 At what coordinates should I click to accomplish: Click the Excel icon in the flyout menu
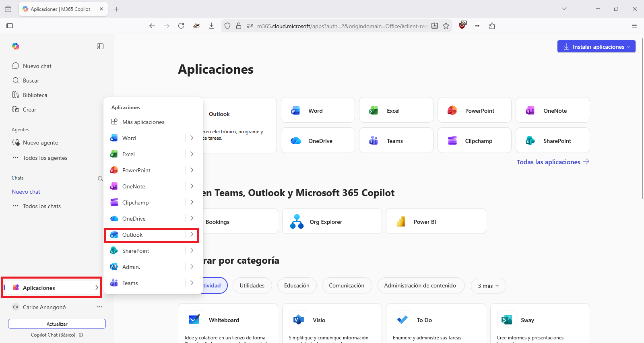114,154
